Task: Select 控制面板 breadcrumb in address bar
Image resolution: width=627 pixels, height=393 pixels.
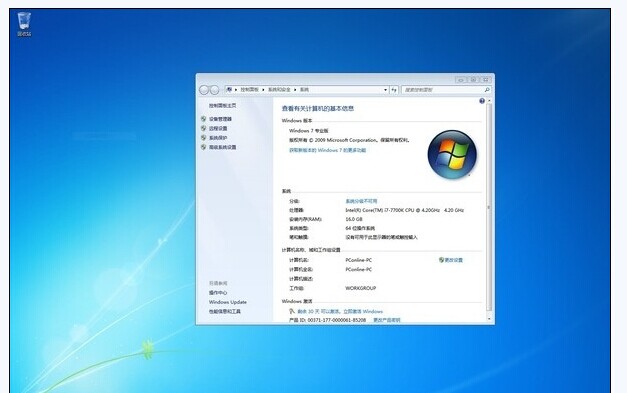Action: [250, 90]
